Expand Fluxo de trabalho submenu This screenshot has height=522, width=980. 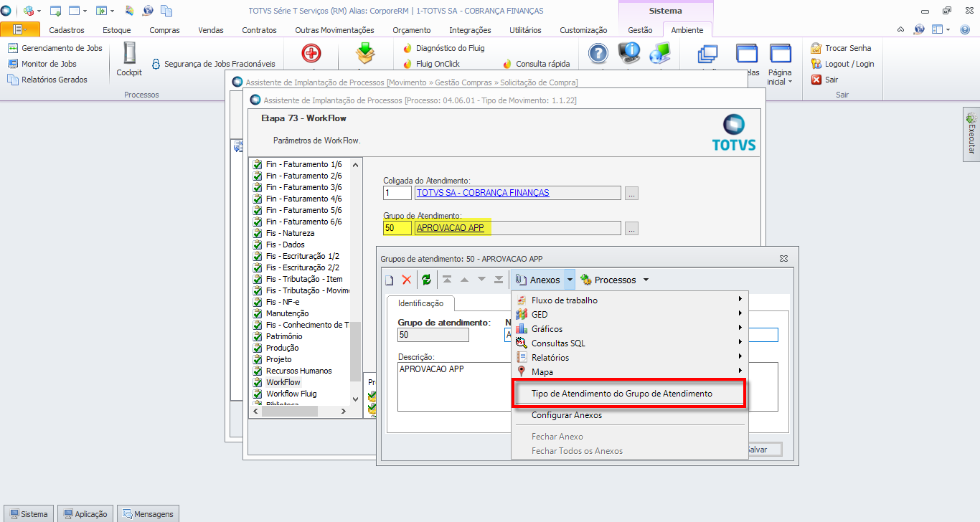[x=629, y=300]
